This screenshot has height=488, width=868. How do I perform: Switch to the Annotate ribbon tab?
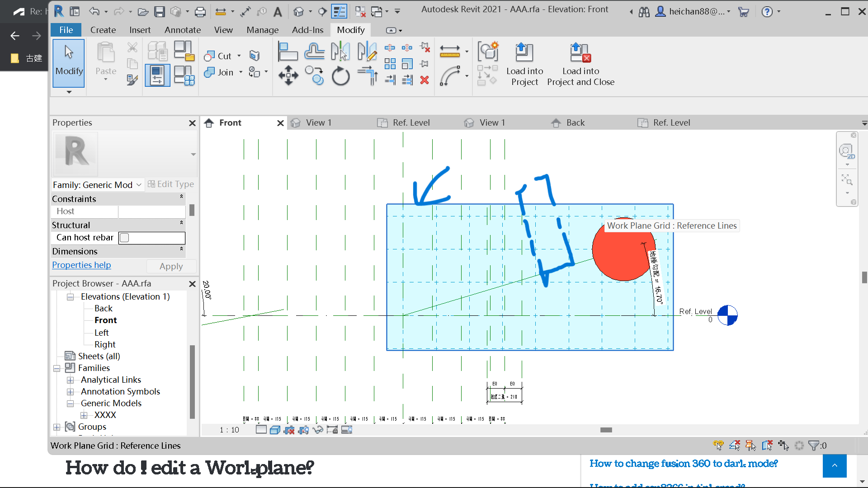pyautogui.click(x=182, y=30)
